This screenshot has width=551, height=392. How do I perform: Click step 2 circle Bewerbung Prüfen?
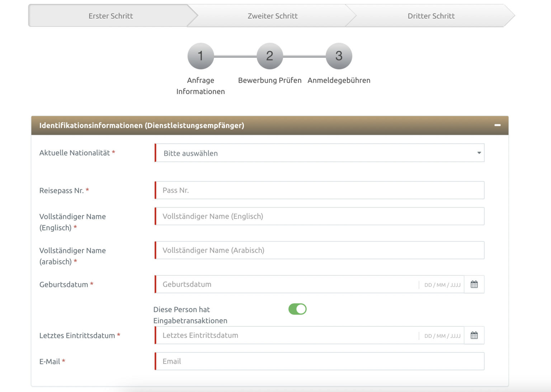coord(270,56)
